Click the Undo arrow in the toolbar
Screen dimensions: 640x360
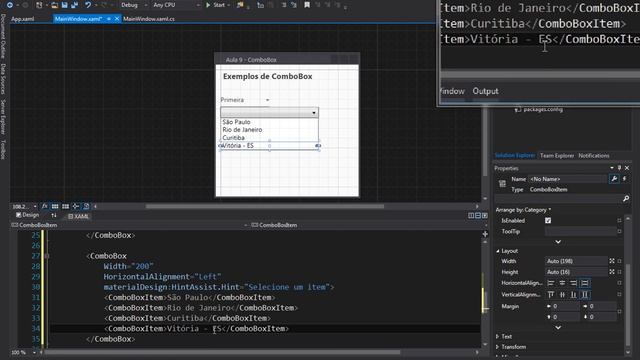(x=88, y=5)
